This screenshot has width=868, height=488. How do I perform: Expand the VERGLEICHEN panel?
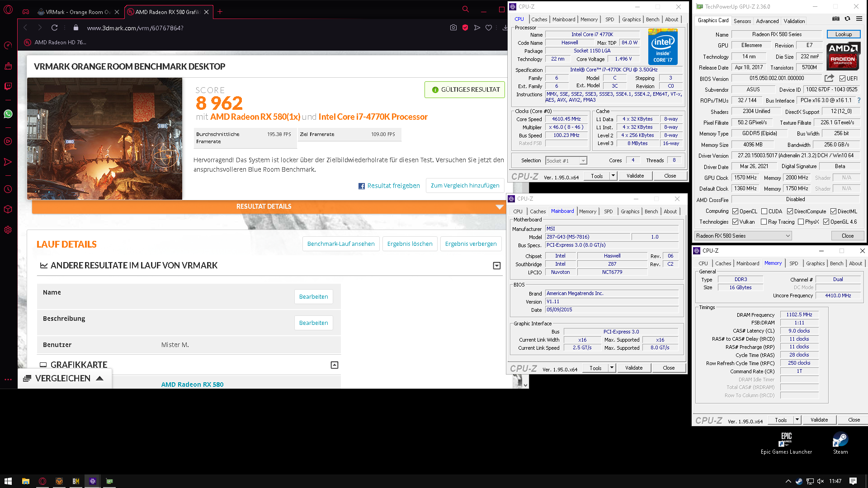pos(64,378)
